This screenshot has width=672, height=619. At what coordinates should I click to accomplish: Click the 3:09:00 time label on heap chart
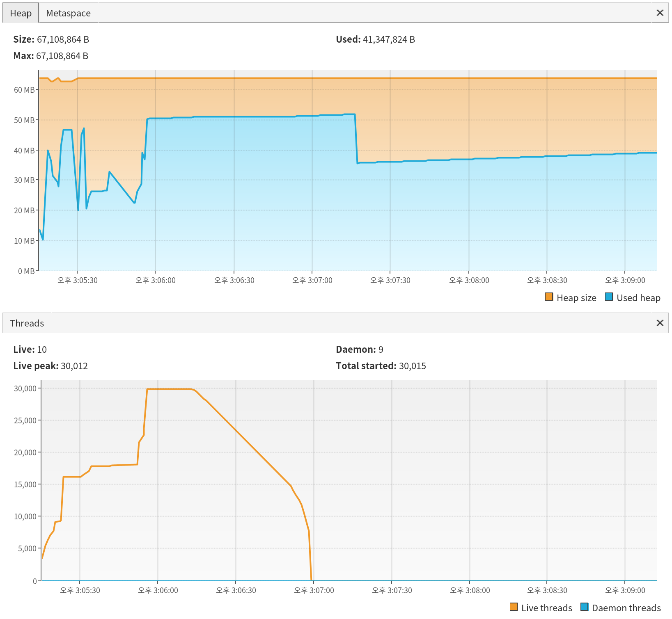[625, 280]
